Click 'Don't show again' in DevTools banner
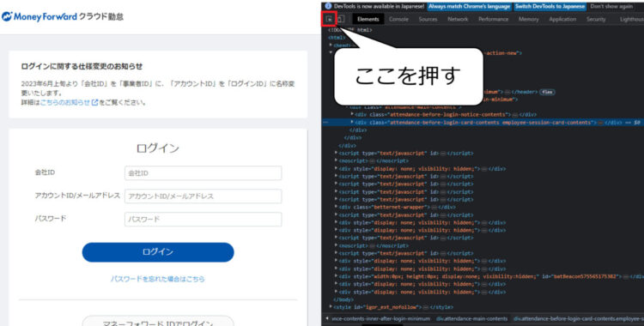The image size is (644, 326). point(611,7)
